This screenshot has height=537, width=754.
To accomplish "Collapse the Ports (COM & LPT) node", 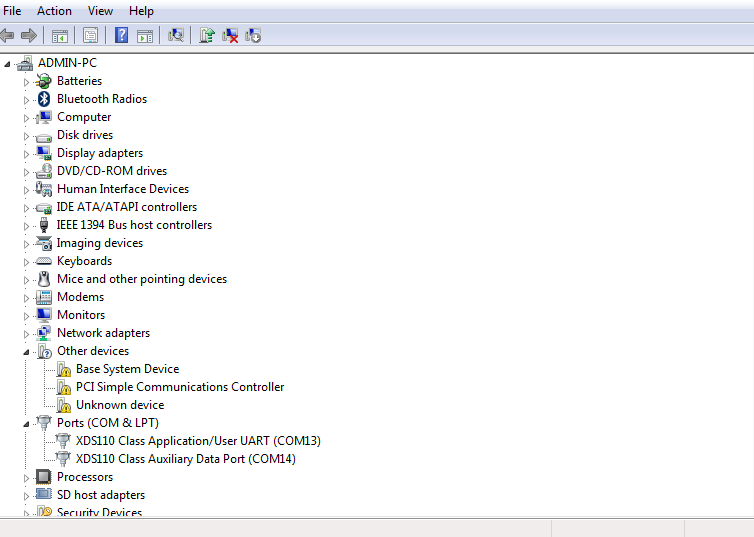I will (x=26, y=424).
